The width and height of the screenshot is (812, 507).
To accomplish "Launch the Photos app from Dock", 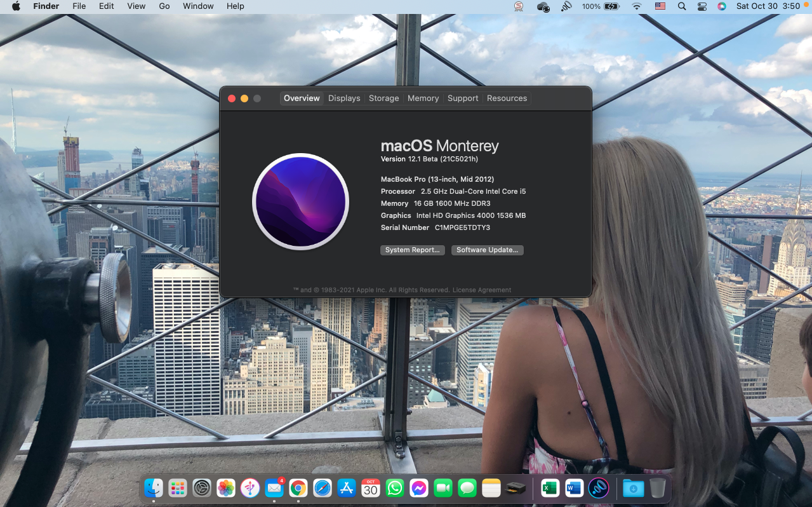I will [x=226, y=488].
